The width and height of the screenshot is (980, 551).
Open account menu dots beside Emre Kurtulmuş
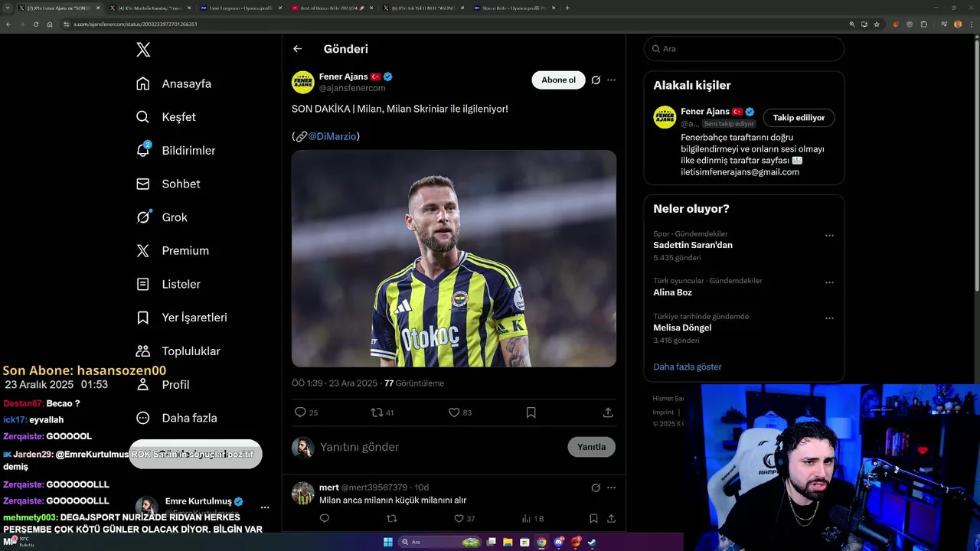pos(265,507)
